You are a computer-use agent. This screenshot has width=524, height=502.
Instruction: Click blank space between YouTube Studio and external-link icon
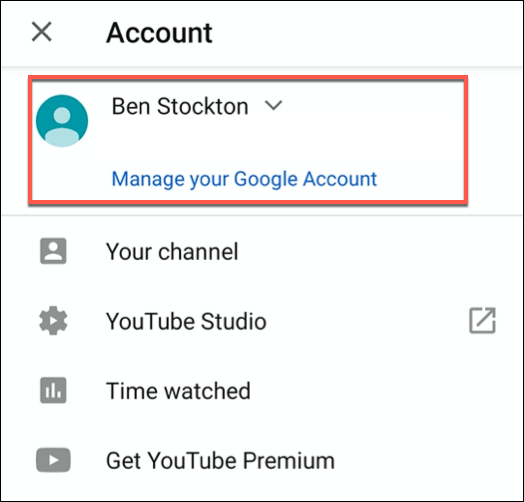point(368,321)
